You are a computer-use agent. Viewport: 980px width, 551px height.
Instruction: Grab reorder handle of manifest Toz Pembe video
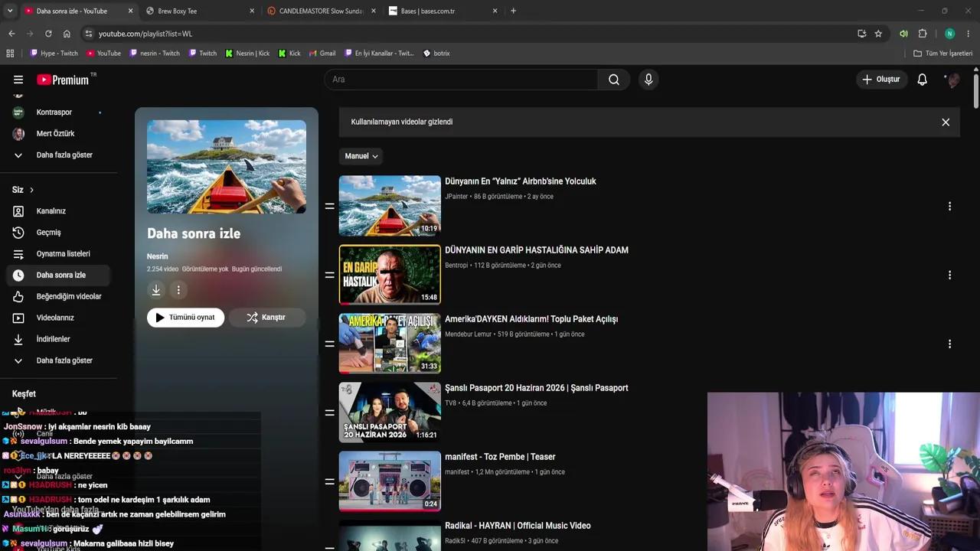click(x=330, y=482)
